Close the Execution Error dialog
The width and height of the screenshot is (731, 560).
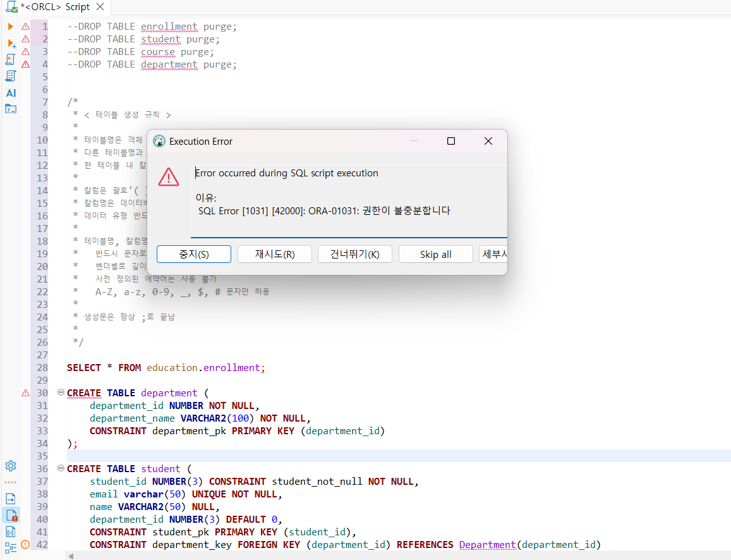pos(488,141)
